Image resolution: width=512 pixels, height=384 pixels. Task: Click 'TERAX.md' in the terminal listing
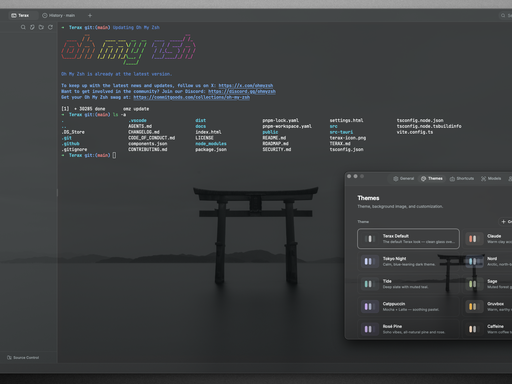point(340,144)
